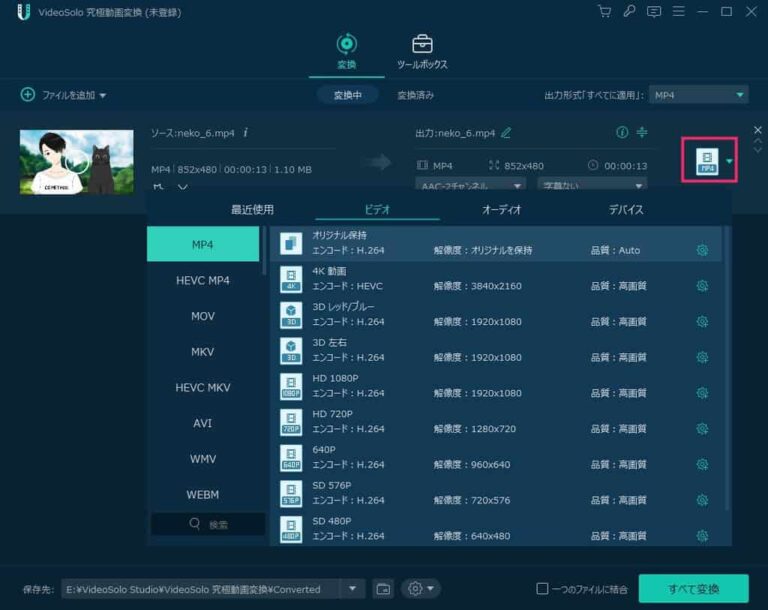768x610 pixels.
Task: Open the ツールボックス toolbox tab
Action: 422,52
